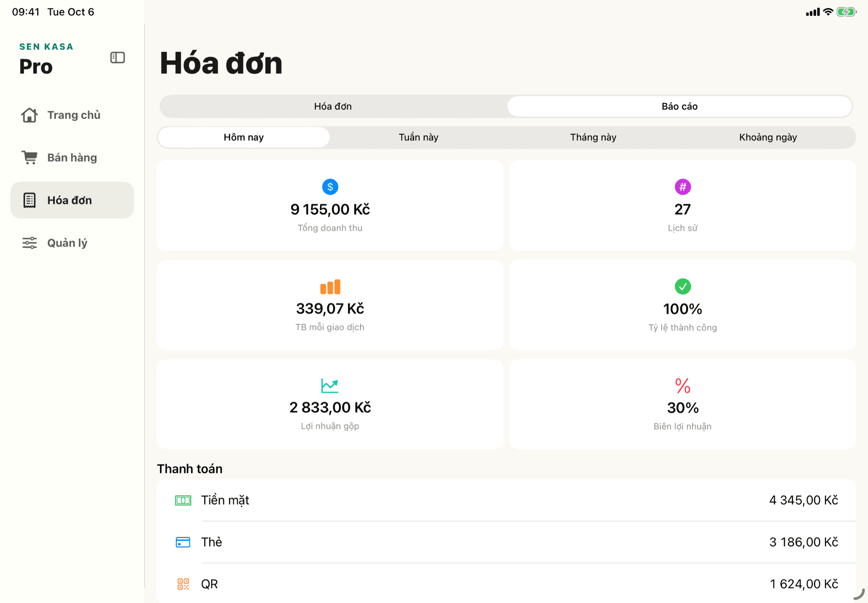
Task: Click the Hóa đơn receipt icon in sidebar
Action: point(29,200)
